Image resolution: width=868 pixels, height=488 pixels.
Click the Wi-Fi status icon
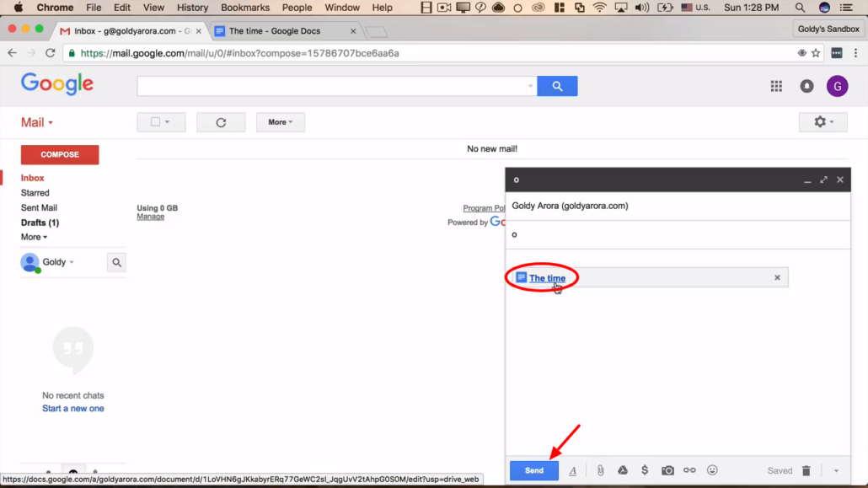(x=599, y=8)
